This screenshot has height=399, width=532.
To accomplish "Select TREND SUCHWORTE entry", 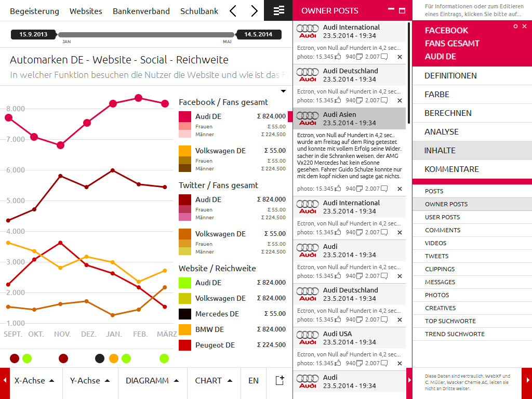I will (472, 334).
